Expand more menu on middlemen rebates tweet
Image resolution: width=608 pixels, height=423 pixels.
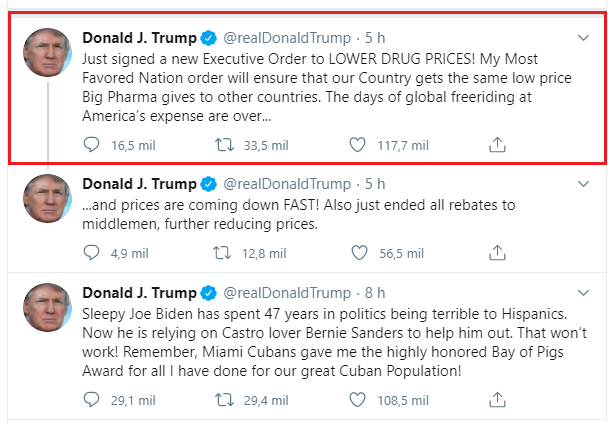pyautogui.click(x=584, y=184)
